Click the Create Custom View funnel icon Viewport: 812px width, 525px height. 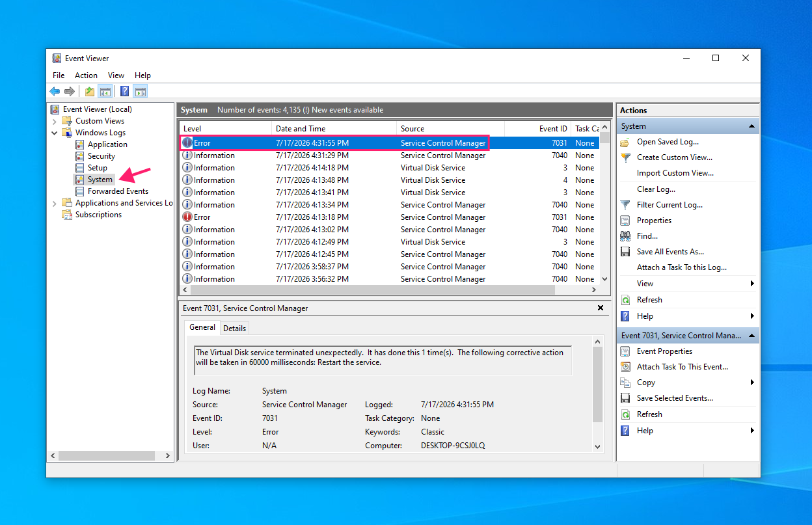625,157
